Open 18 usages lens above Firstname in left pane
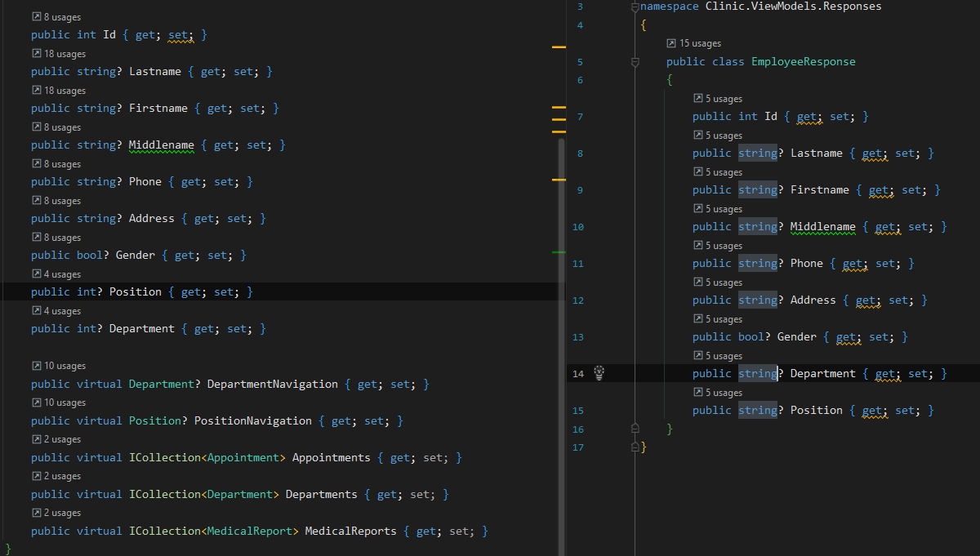The image size is (980, 556). click(59, 91)
